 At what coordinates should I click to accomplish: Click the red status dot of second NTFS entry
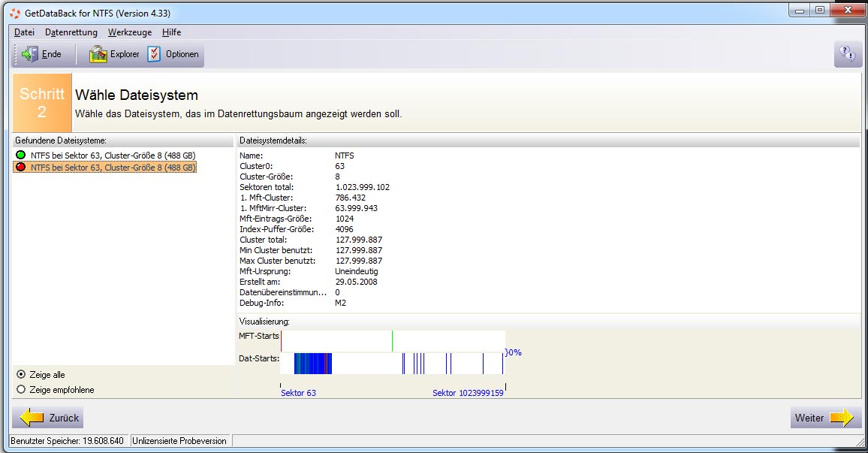point(21,167)
